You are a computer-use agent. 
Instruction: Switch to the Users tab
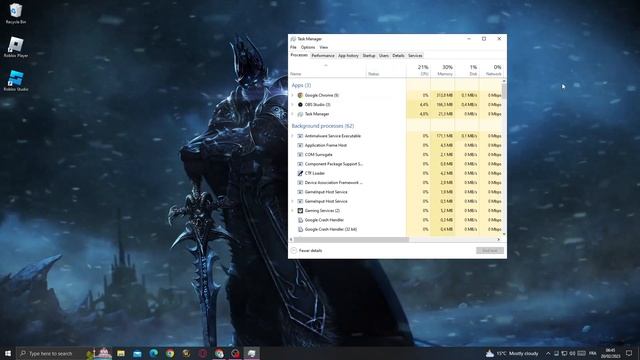(384, 56)
